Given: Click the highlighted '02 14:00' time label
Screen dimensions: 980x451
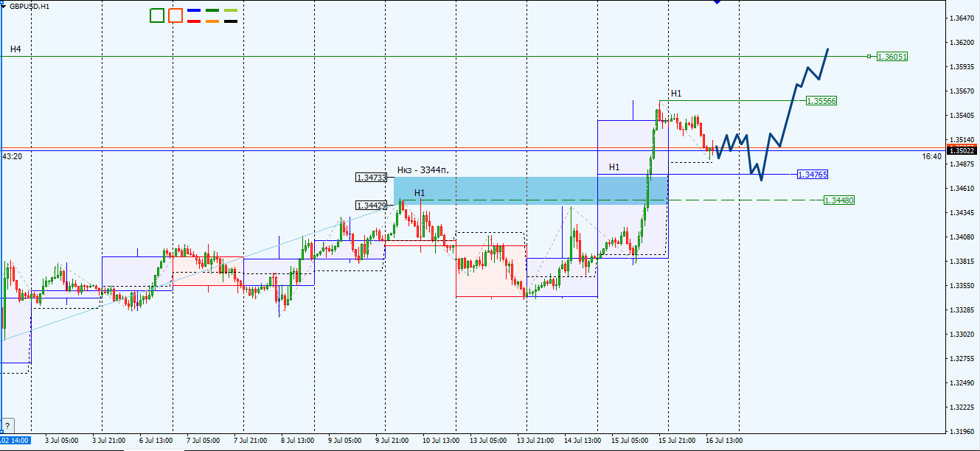Looking at the screenshot, I should point(15,441).
